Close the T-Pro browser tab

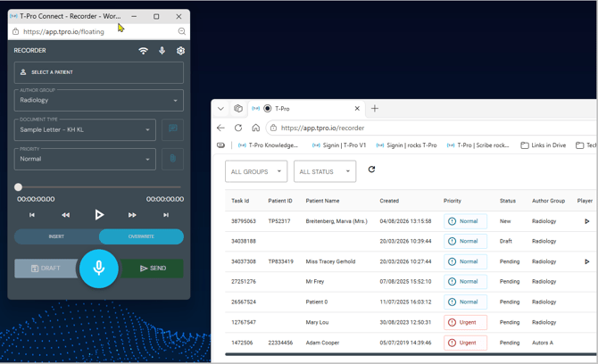[x=357, y=109]
